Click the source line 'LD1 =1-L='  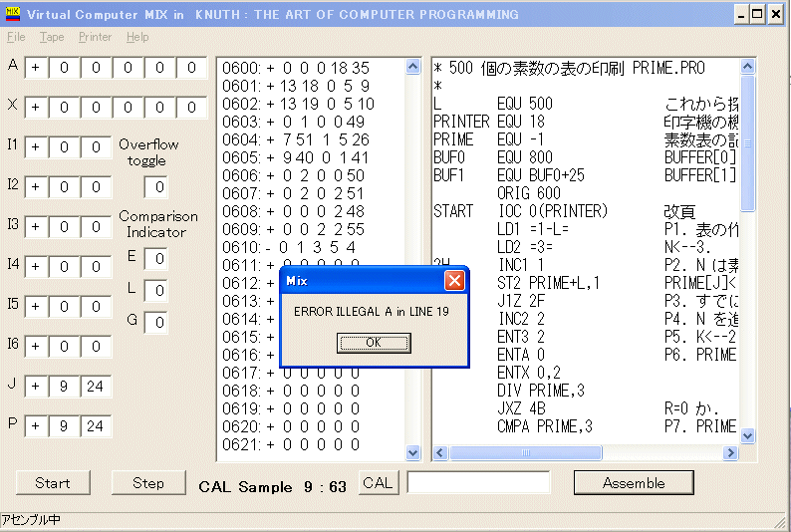point(533,229)
